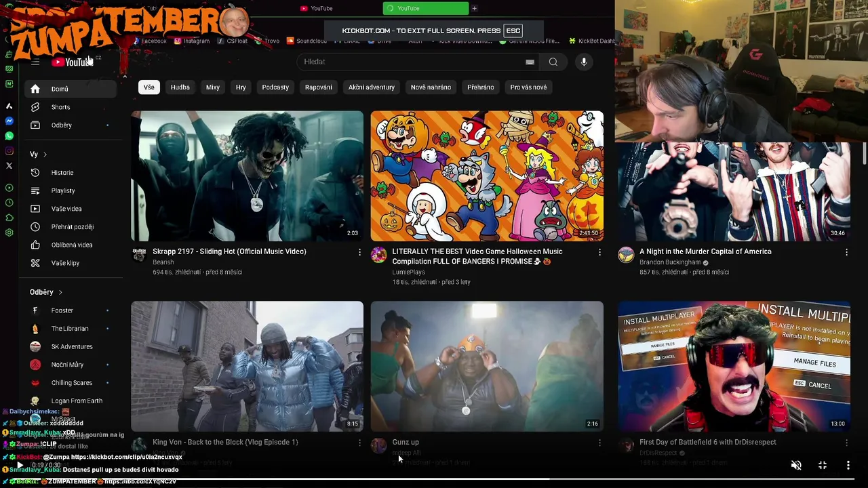This screenshot has width=868, height=488.
Task: Open options for Gunz up video
Action: [599, 443]
